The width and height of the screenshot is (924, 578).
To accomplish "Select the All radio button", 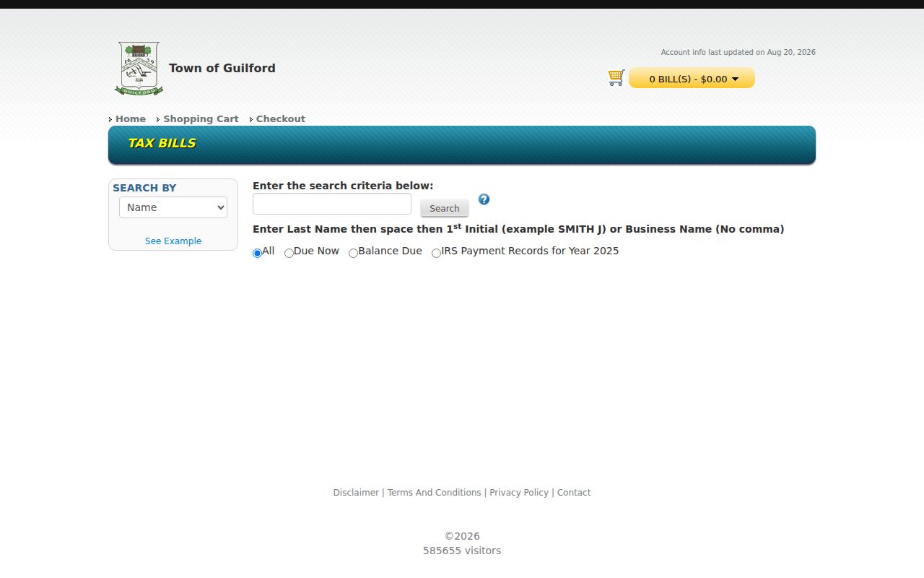I will click(x=257, y=253).
